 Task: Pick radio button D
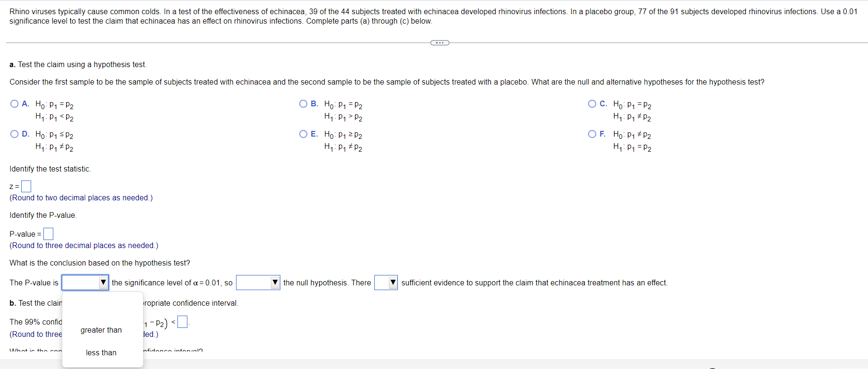[15, 134]
